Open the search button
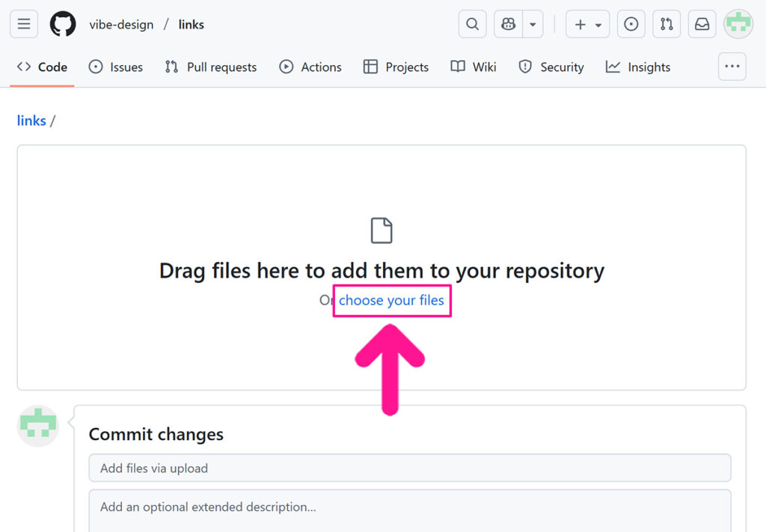 tap(472, 25)
